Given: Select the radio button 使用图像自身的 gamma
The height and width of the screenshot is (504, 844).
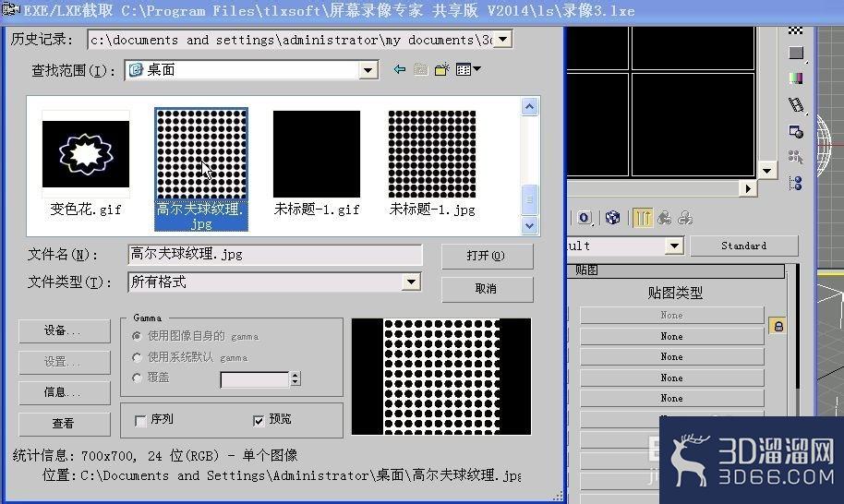Looking at the screenshot, I should coord(137,336).
